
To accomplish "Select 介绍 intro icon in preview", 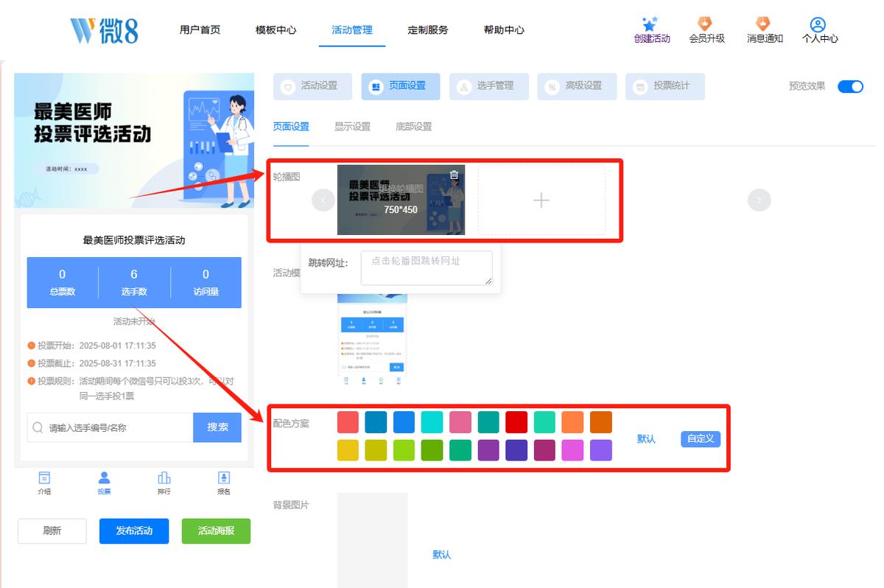I will tap(44, 478).
